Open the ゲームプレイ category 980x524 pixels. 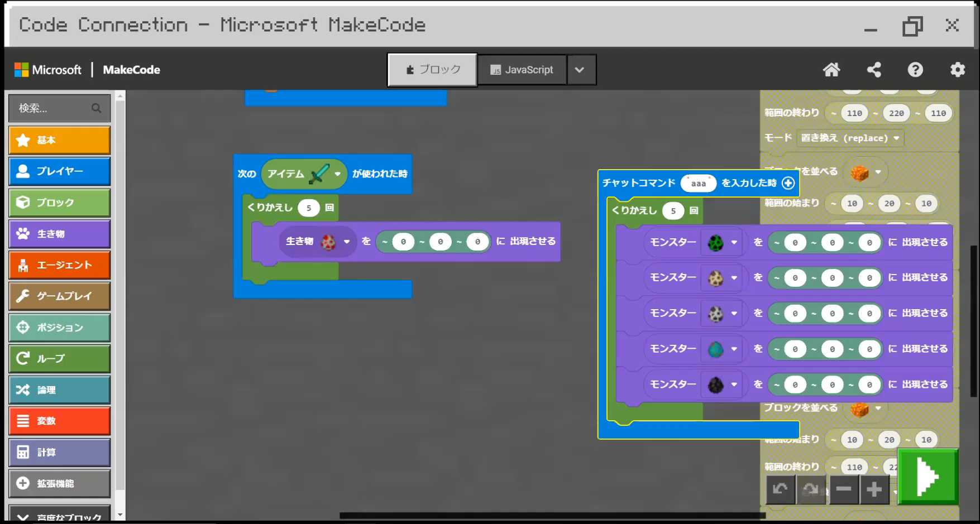click(x=60, y=296)
